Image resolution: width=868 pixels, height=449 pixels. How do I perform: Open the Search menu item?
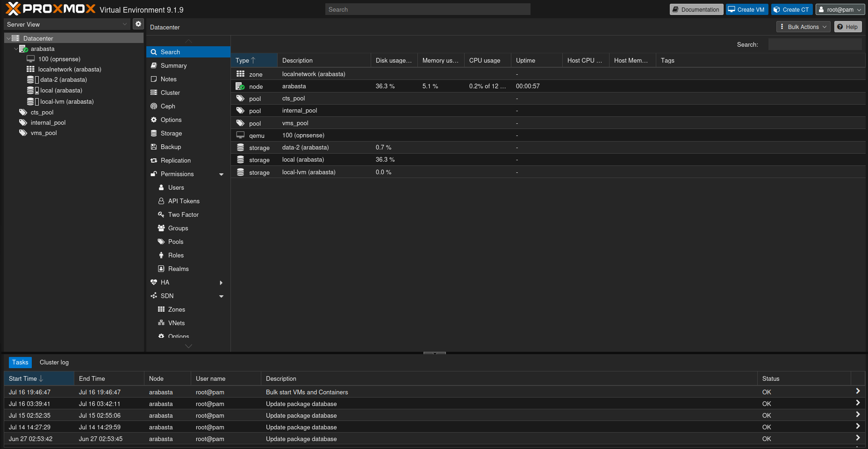click(188, 52)
